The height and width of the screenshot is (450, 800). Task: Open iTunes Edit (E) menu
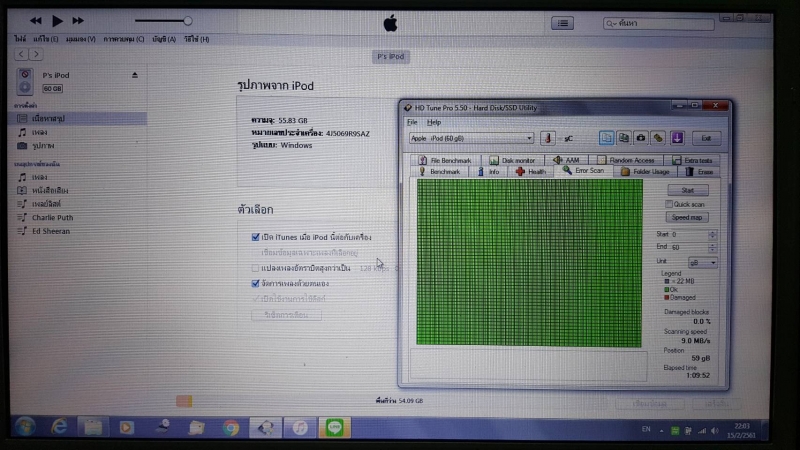[x=45, y=39]
